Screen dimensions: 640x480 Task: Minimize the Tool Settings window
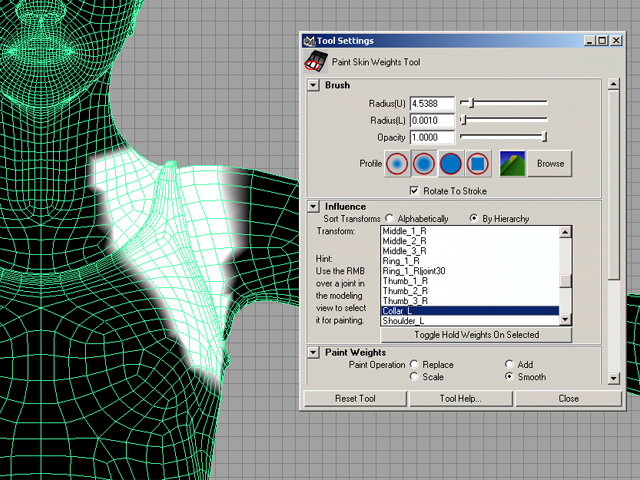click(589, 41)
